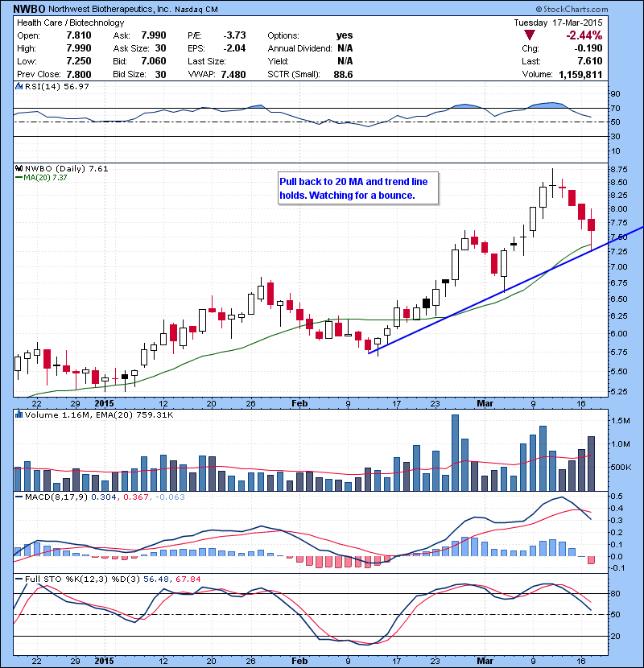This screenshot has height=668, width=644.
Task: Click the Chg value -0.190
Action: click(588, 48)
